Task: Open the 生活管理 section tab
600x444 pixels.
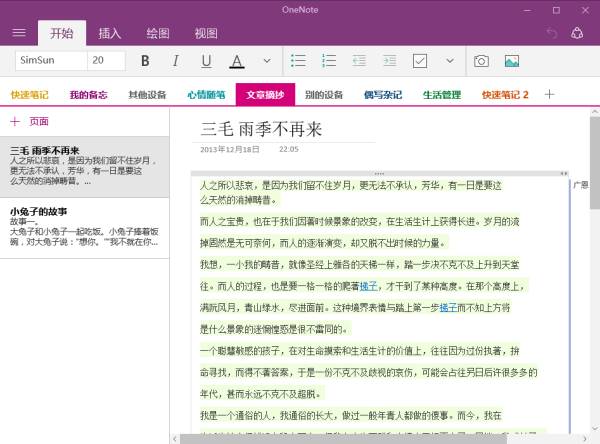Action: (442, 95)
